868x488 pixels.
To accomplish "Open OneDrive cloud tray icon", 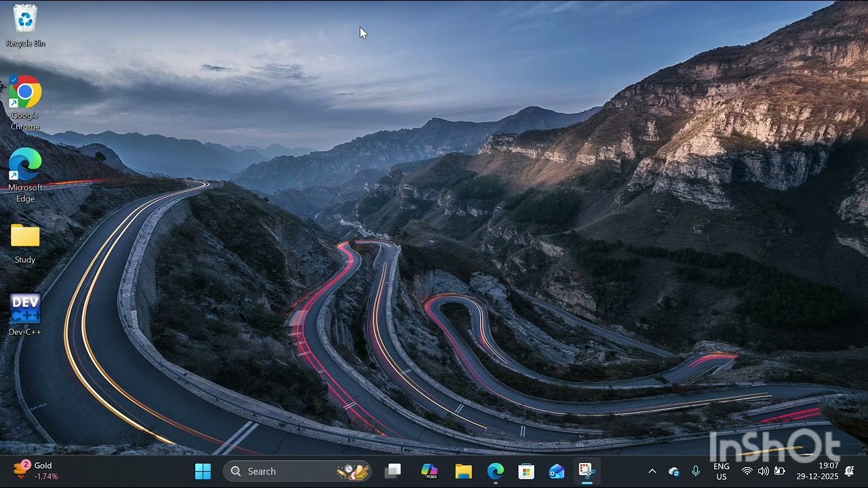I will [674, 471].
